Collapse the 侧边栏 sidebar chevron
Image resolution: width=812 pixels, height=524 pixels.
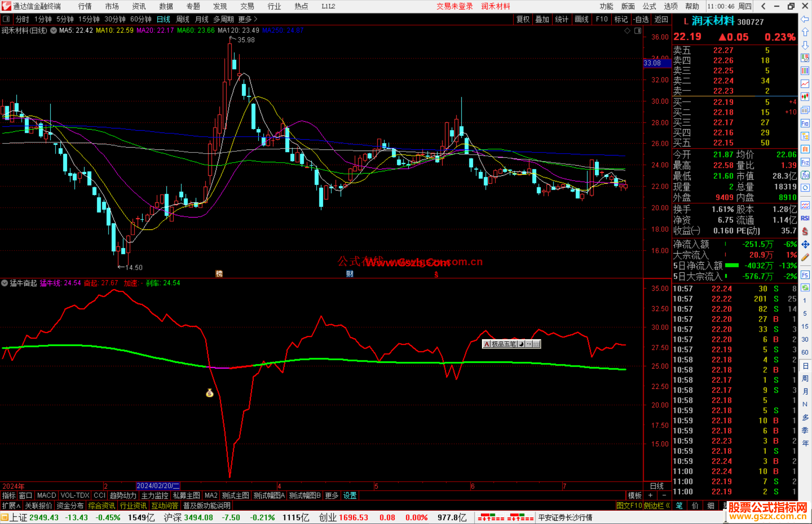point(668,506)
